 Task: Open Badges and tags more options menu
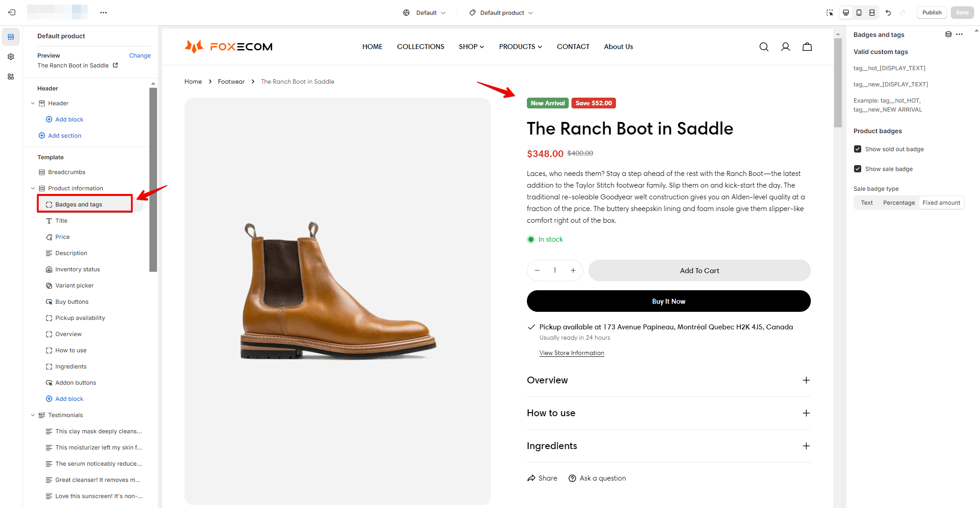[x=959, y=34]
